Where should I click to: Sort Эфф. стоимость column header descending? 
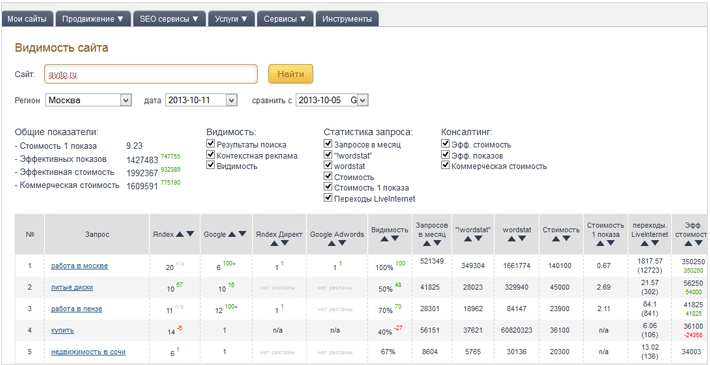(x=699, y=243)
